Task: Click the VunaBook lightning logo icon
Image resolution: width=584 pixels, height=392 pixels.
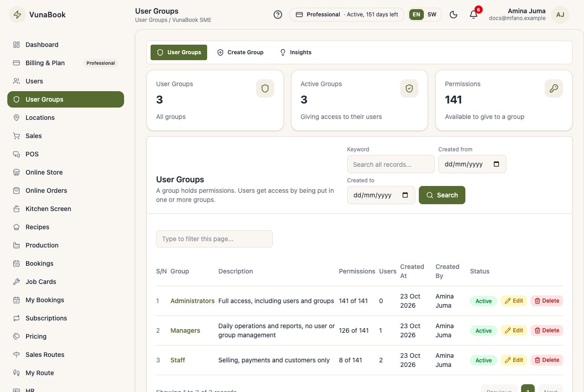Action: [17, 15]
